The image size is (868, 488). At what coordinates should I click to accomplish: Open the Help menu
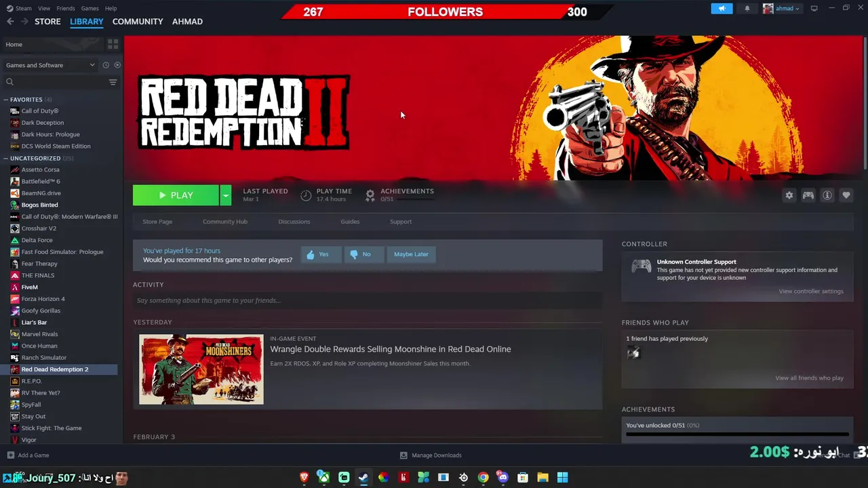(x=111, y=8)
